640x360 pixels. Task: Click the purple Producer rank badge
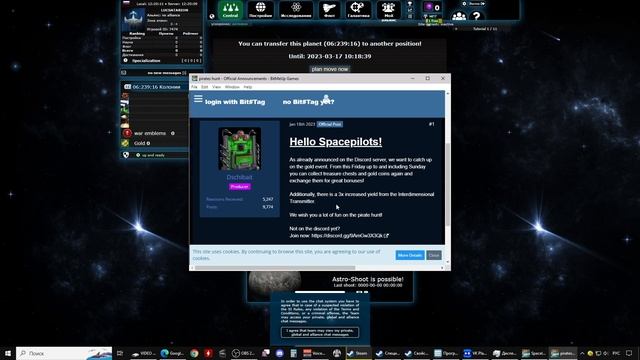[x=240, y=187]
